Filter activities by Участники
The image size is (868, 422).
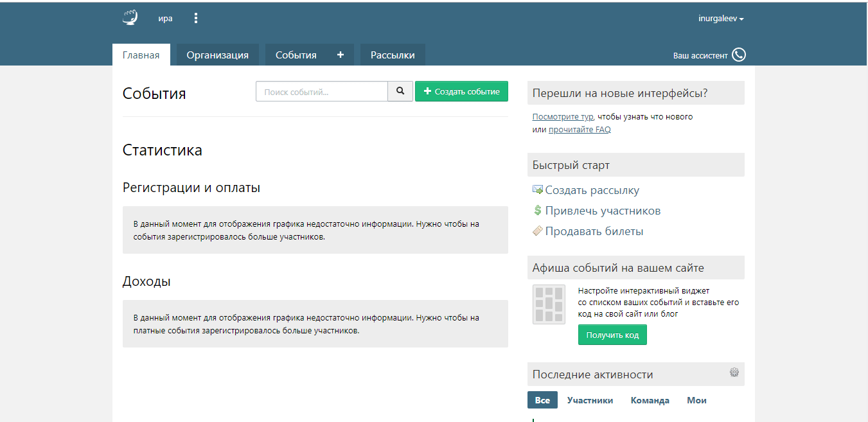[590, 400]
